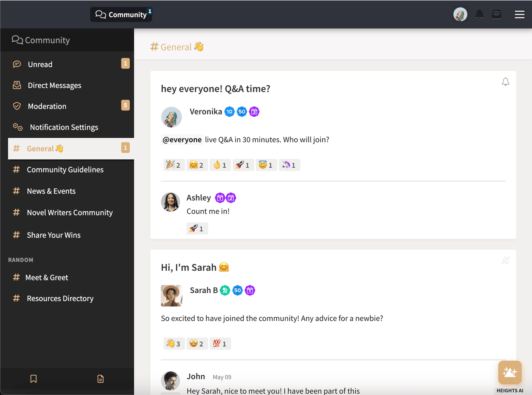Toggle waving hand reaction on Sarah's post

coord(173,344)
